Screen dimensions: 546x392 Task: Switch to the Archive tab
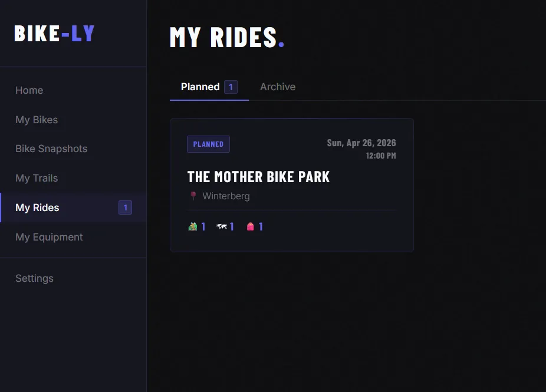[x=278, y=87]
